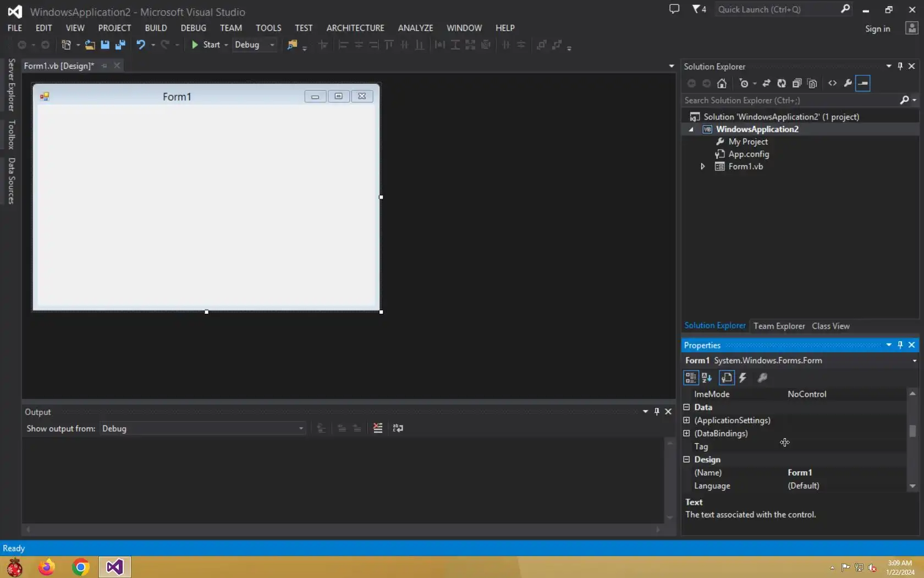Select App.config in Solution Explorer
This screenshot has width=924, height=578.
[x=749, y=154]
